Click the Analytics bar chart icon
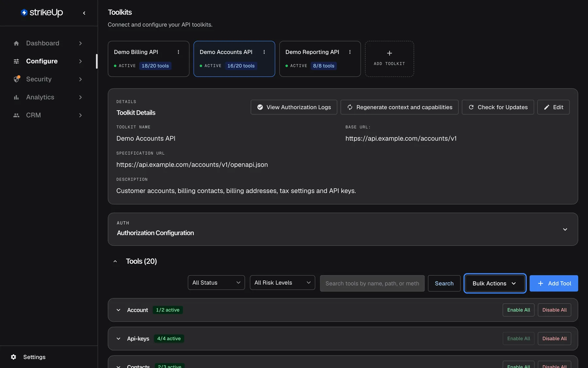Screen dimensions: 588x368 coord(16,97)
